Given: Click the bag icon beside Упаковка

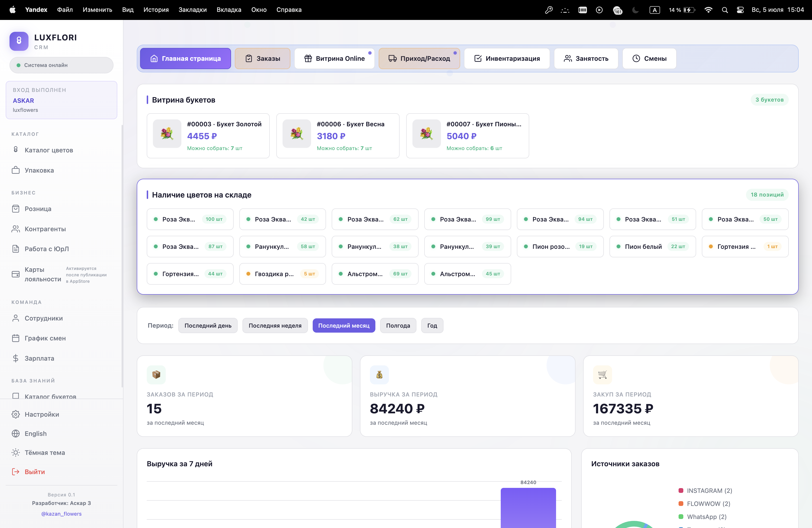Looking at the screenshot, I should point(16,170).
